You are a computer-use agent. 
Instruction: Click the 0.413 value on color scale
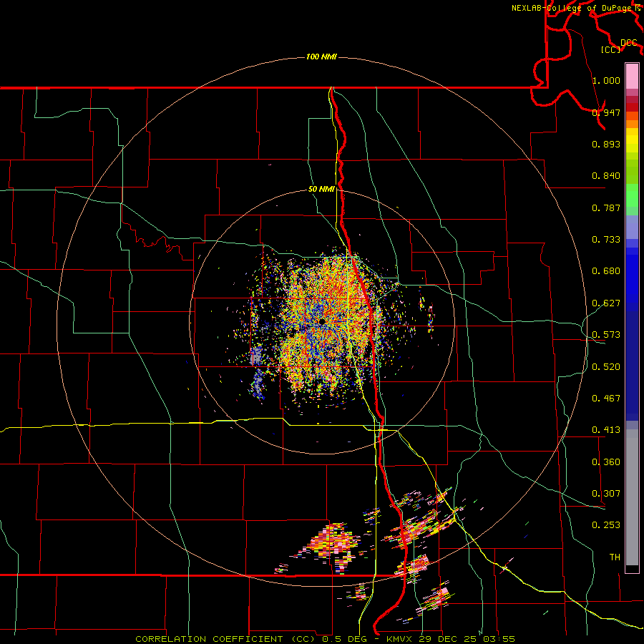(x=606, y=430)
